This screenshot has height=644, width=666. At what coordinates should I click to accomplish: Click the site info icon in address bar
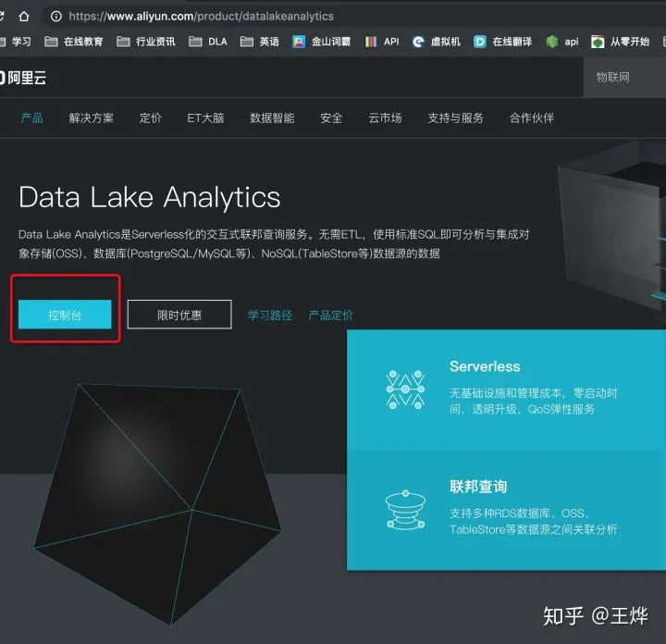pos(56,17)
